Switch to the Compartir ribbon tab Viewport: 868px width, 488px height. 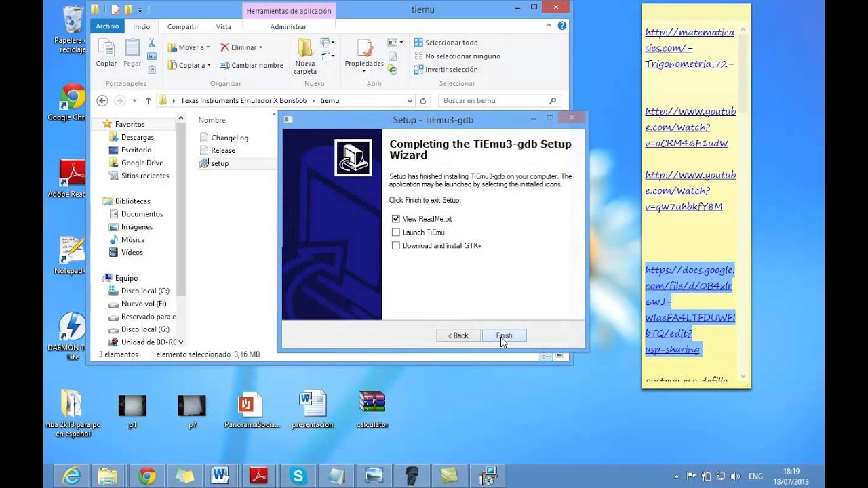[x=183, y=26]
